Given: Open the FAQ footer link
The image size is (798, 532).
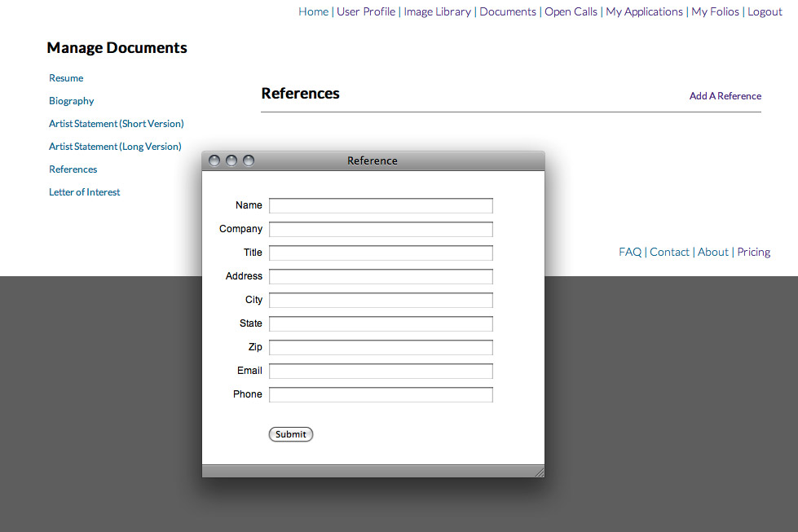Looking at the screenshot, I should tap(630, 253).
